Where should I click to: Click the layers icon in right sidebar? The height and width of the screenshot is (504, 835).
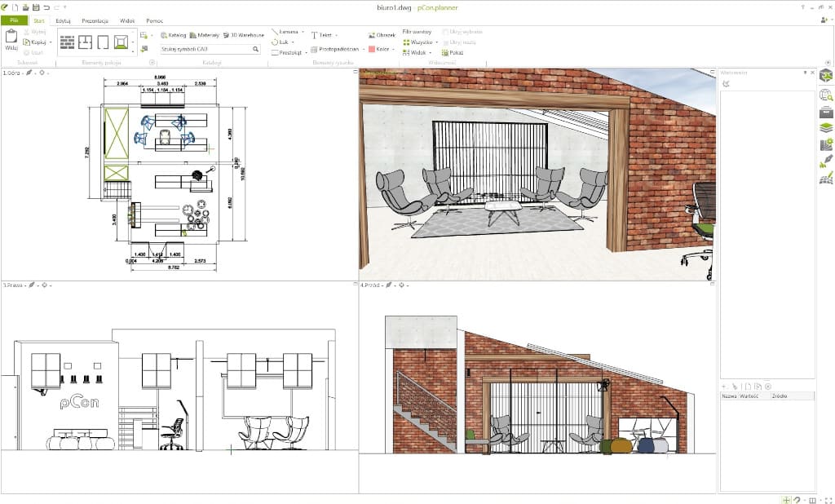[x=825, y=128]
